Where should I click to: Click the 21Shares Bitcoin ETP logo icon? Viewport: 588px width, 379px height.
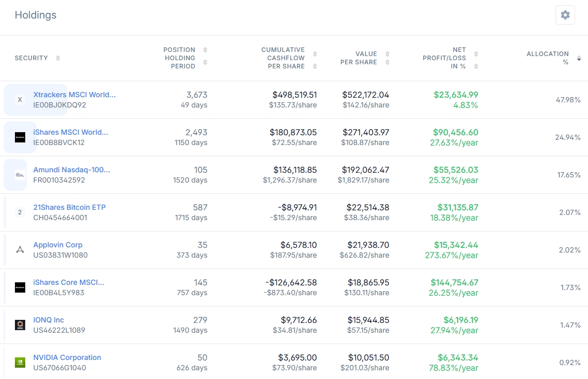20,212
